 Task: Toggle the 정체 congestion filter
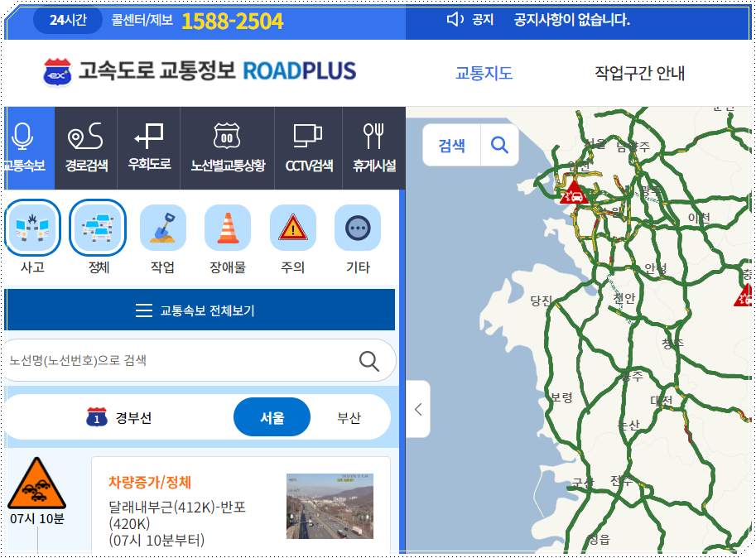pos(98,228)
